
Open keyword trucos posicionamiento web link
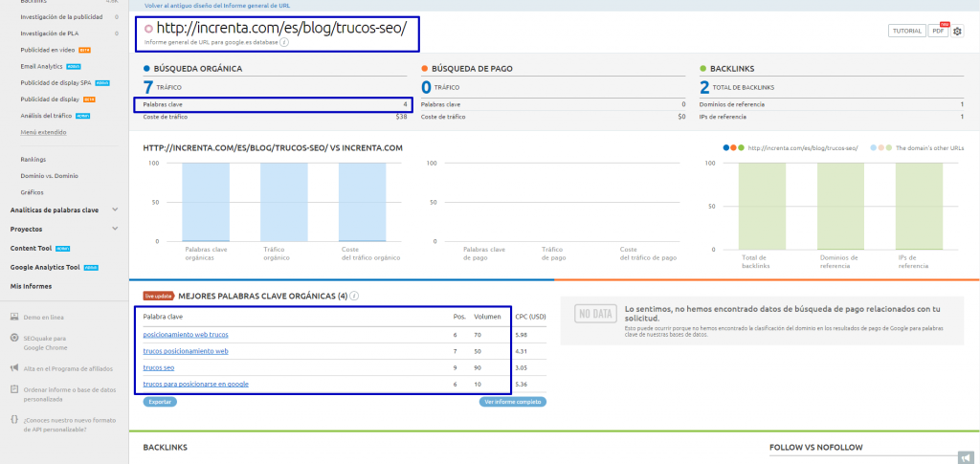[186, 351]
